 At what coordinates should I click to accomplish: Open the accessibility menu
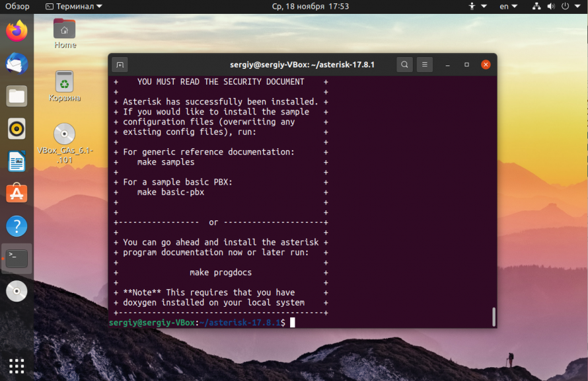tap(478, 7)
